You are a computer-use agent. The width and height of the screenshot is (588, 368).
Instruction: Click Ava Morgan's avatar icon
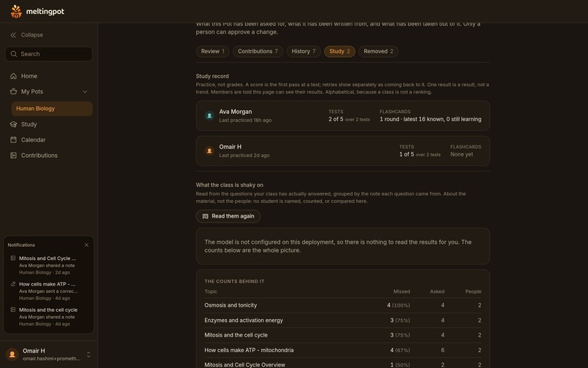click(209, 115)
